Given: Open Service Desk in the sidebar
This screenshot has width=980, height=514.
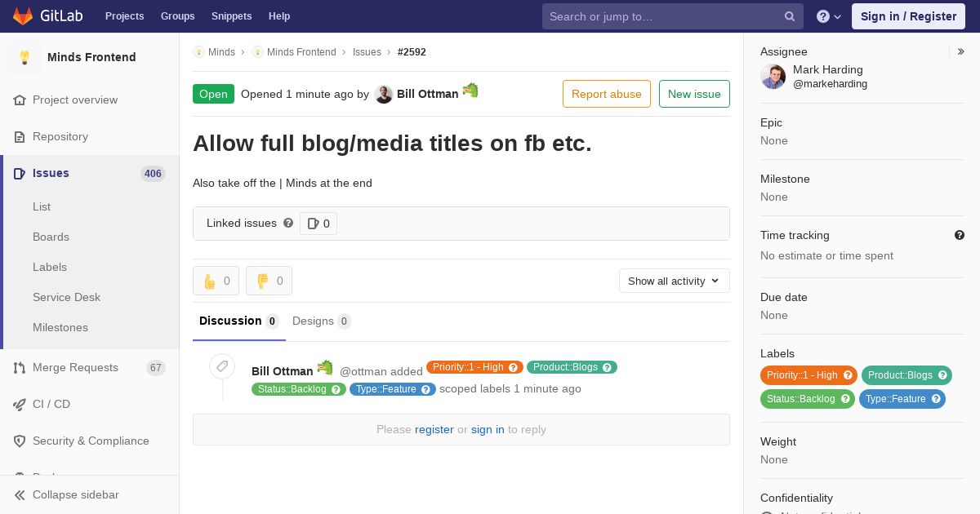Looking at the screenshot, I should coord(66,297).
